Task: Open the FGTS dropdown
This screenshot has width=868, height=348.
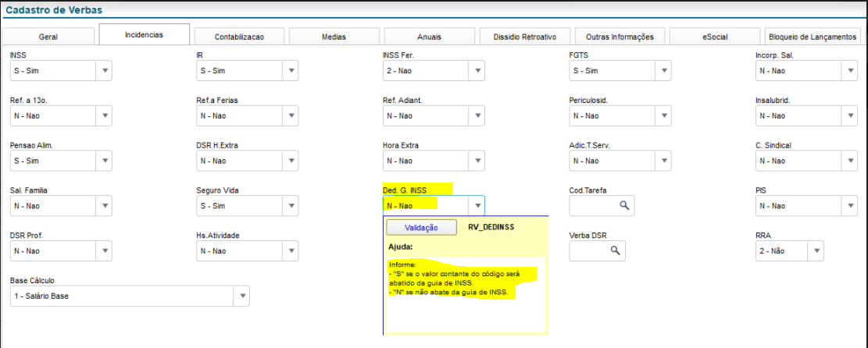Action: tap(663, 71)
